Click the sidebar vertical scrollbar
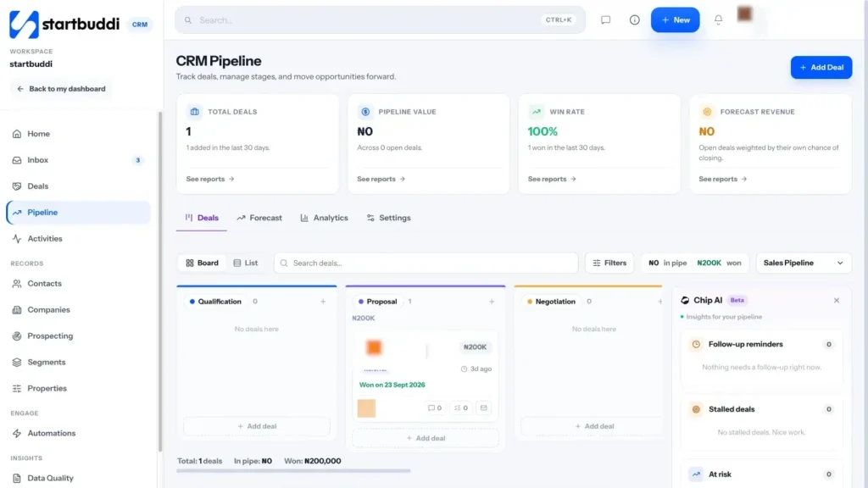The width and height of the screenshot is (868, 488). 160,282
